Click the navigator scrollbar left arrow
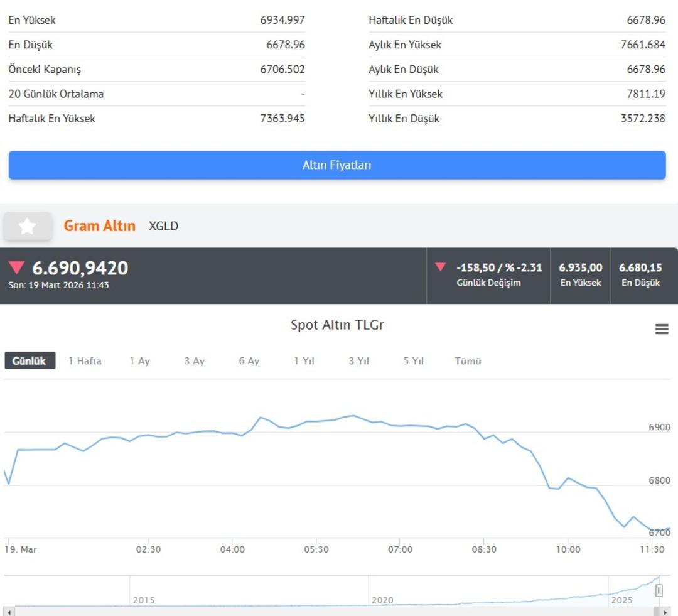 point(9,611)
